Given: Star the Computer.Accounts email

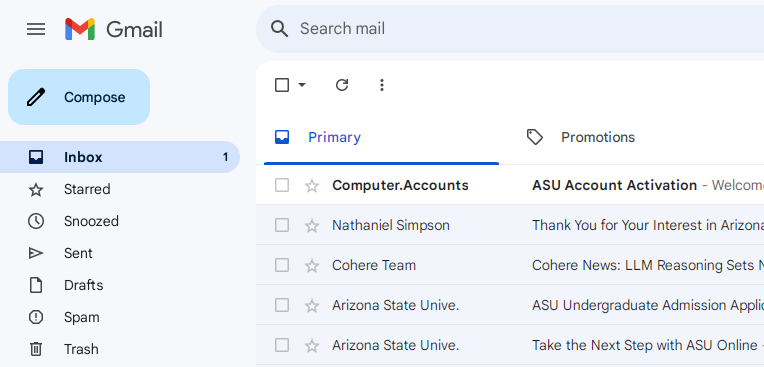Looking at the screenshot, I should tap(312, 186).
